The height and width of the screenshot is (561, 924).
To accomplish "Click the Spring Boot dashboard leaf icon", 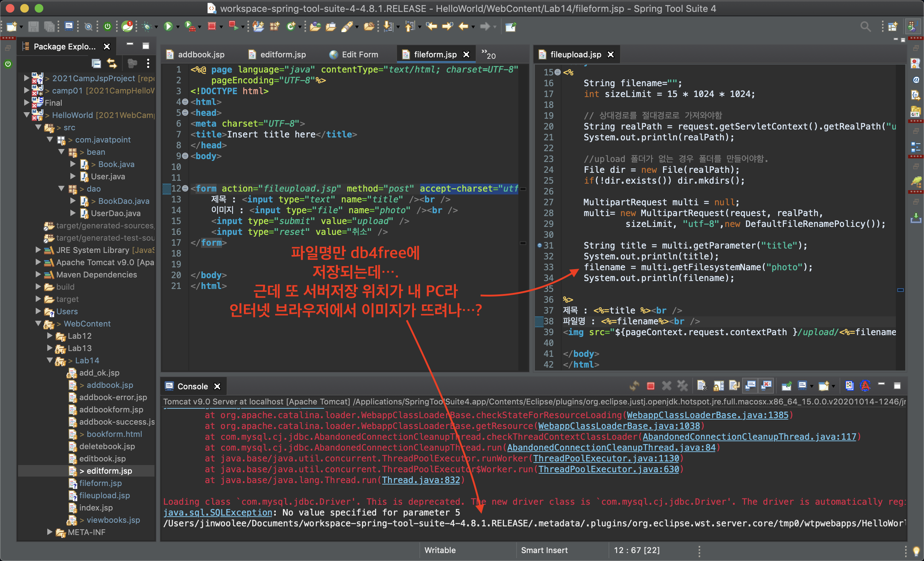I will 127,26.
